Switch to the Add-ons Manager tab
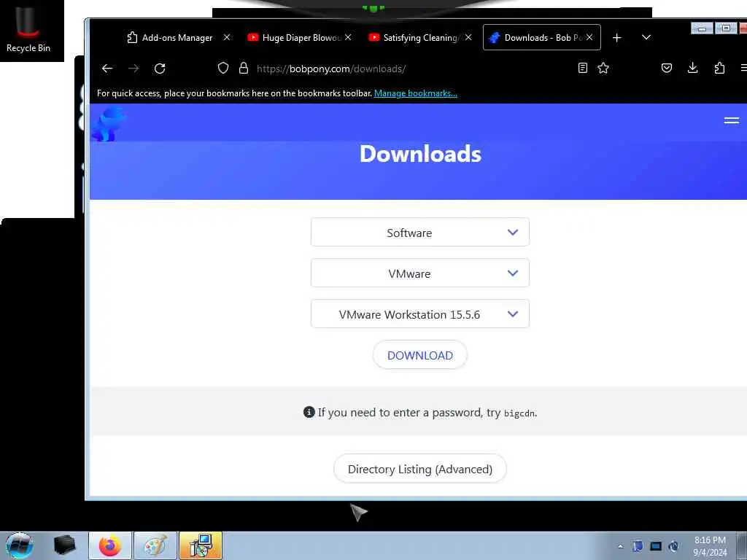The width and height of the screenshot is (747, 560). pos(171,38)
